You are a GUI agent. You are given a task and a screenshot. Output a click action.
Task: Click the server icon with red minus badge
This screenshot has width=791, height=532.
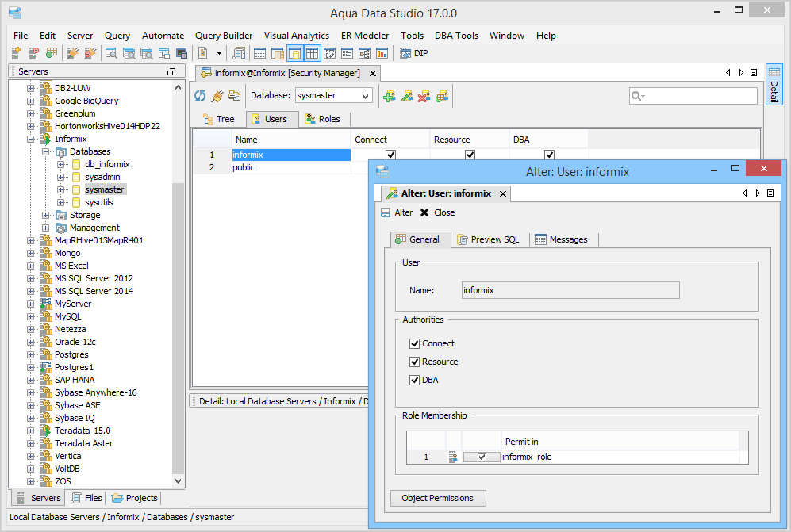coord(34,53)
